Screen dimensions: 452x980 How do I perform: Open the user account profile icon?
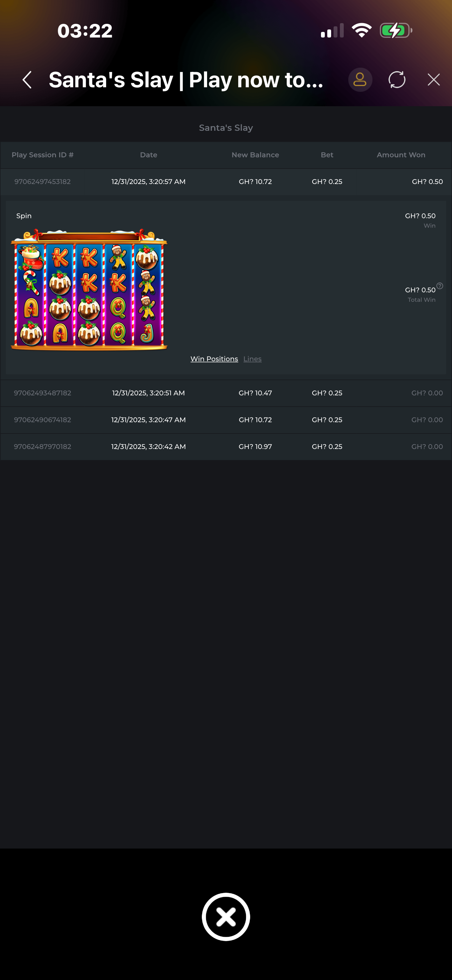(x=359, y=80)
